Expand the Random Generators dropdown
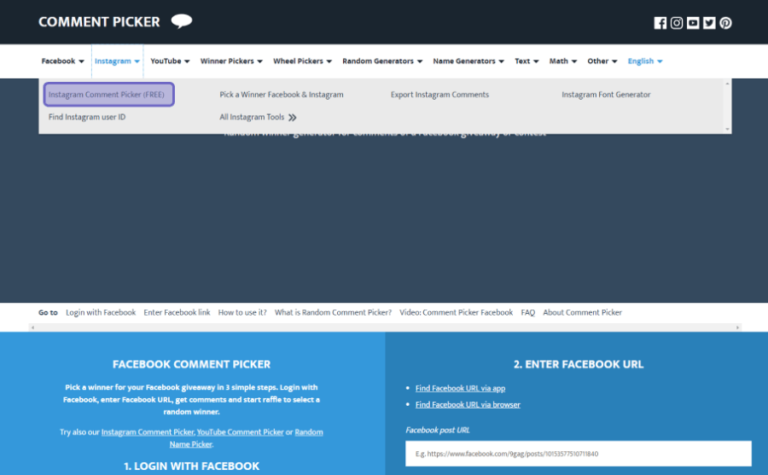 pos(382,61)
